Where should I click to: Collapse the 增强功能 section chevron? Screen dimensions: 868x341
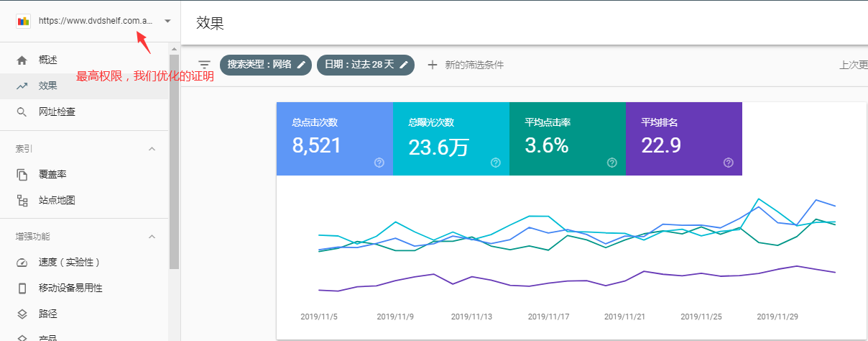[152, 236]
